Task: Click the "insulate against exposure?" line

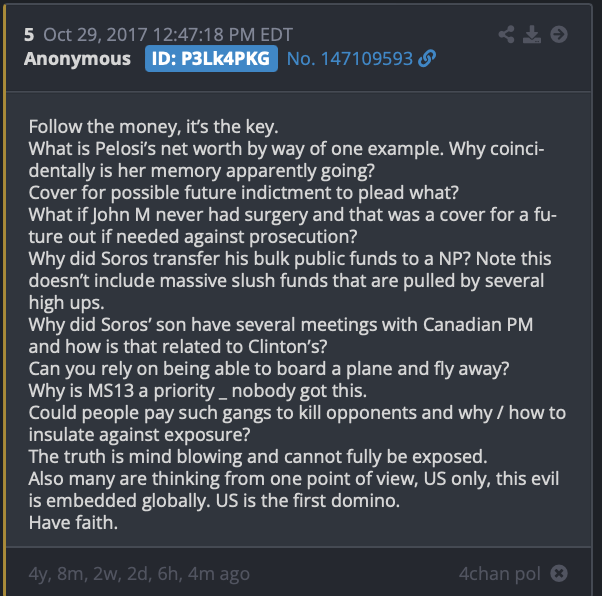Action: 139,435
